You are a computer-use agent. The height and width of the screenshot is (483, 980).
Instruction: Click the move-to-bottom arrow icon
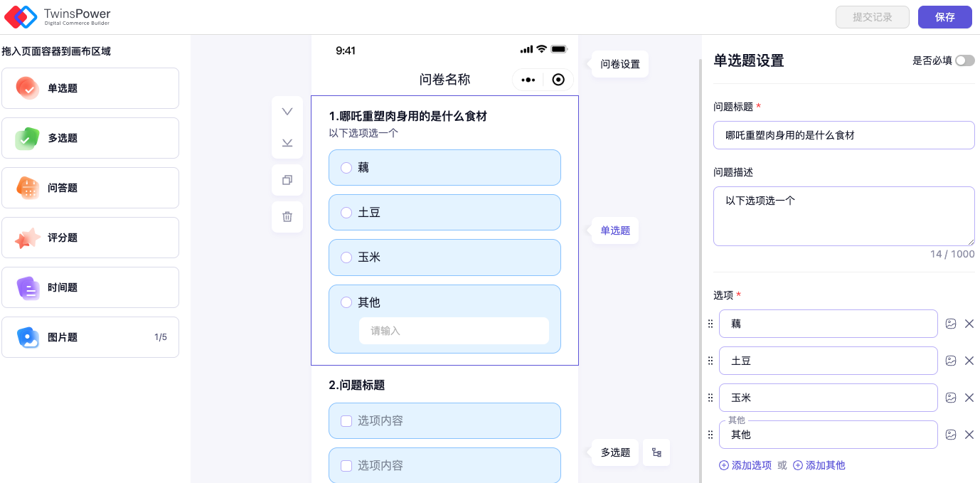pyautogui.click(x=287, y=143)
